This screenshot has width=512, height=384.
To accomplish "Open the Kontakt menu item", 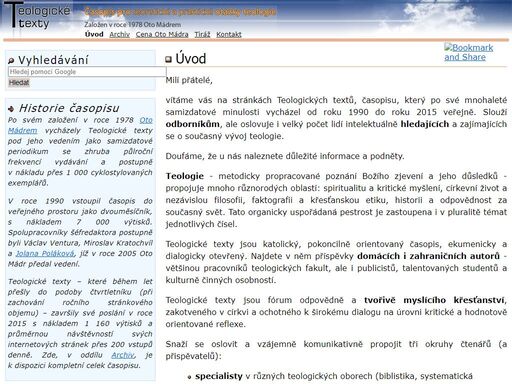I will [229, 34].
